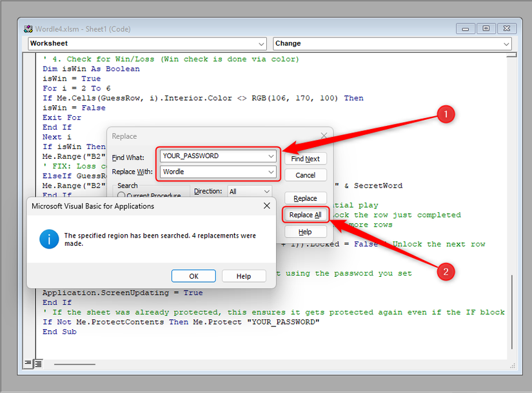This screenshot has width=532, height=393.
Task: Cancel the Replace dialog
Action: point(305,174)
